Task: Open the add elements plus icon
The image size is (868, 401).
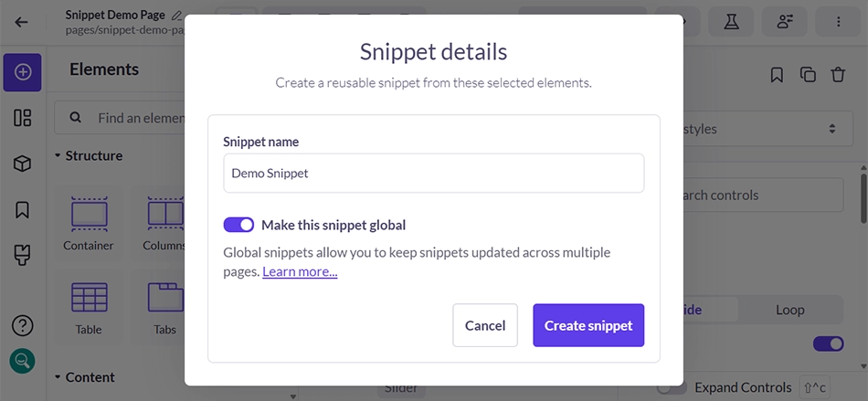Action: click(x=22, y=72)
